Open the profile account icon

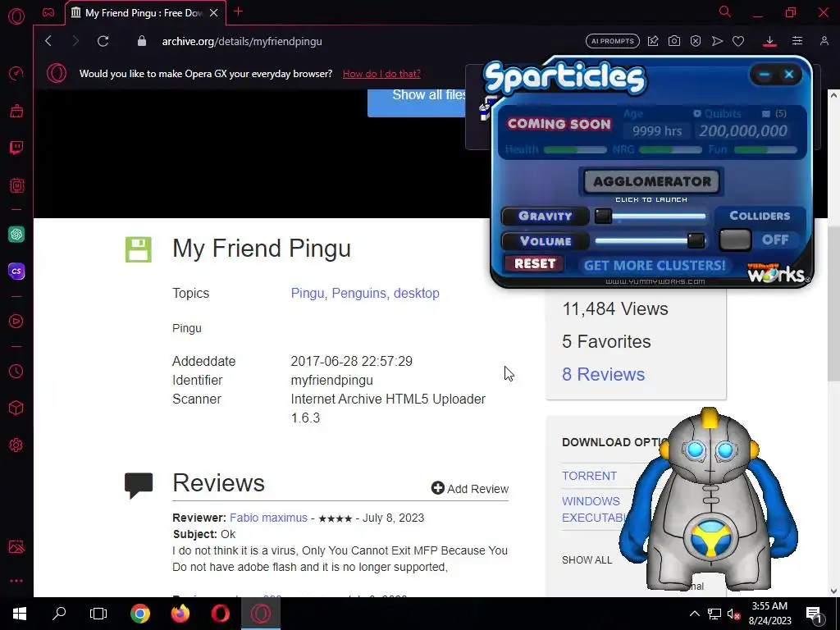[824, 41]
